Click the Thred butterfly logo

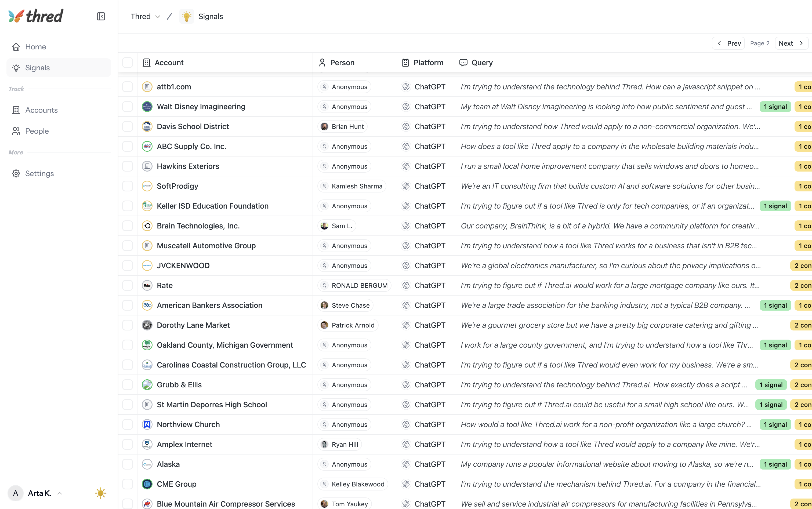[x=16, y=16]
